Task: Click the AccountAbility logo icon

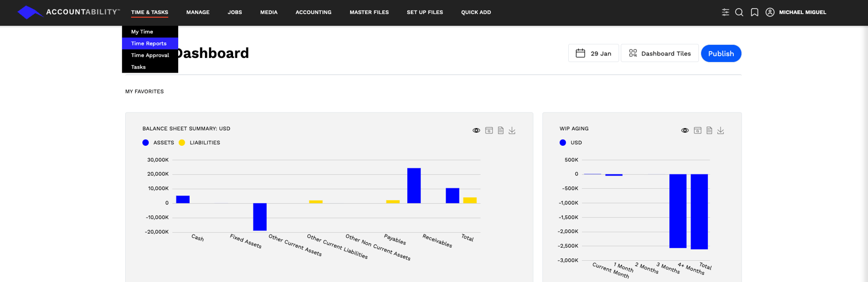Action: 29,12
